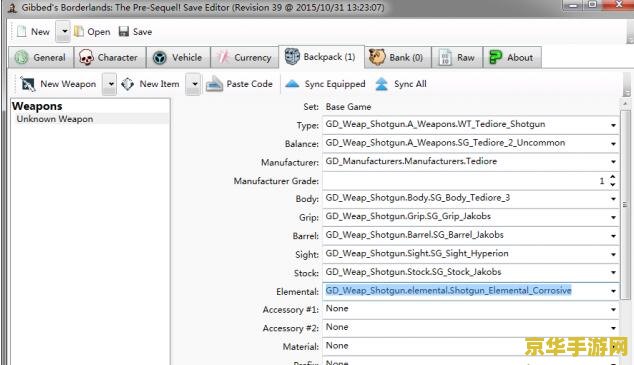Click the General tab globe icon
The image size is (634, 365).
[x=21, y=57]
